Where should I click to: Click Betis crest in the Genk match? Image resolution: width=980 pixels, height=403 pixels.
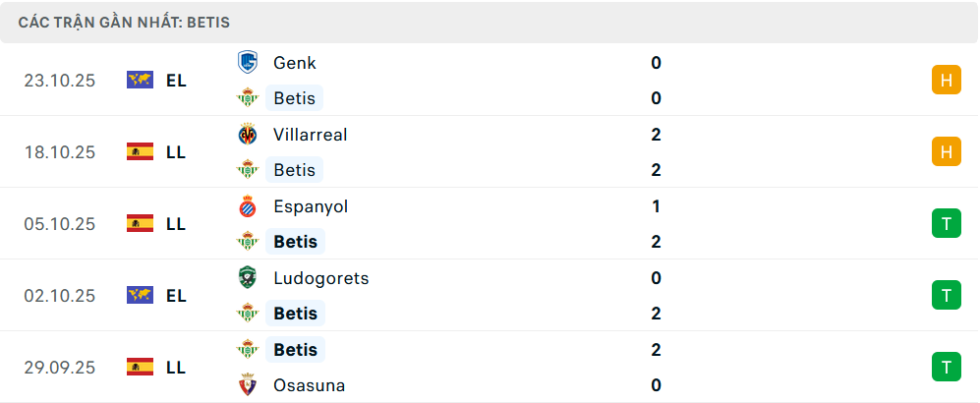247,97
